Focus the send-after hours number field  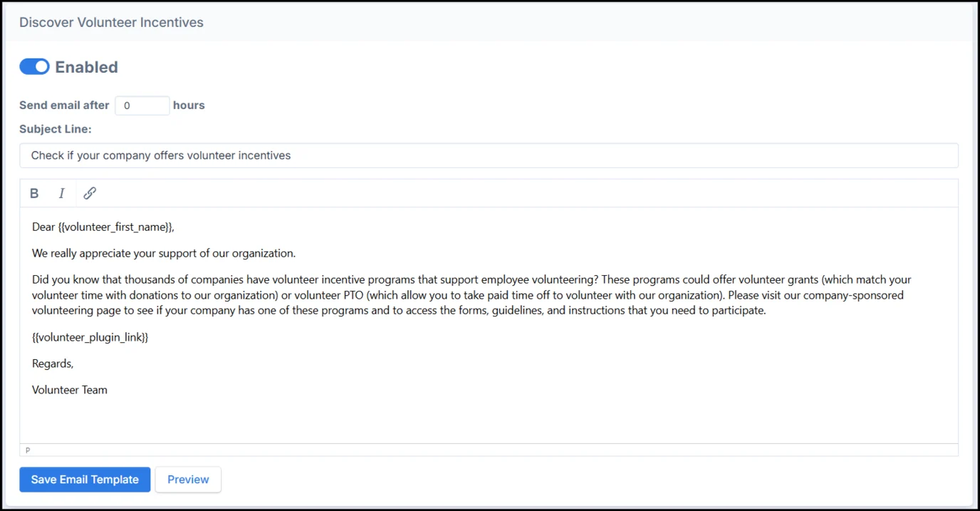coord(142,105)
